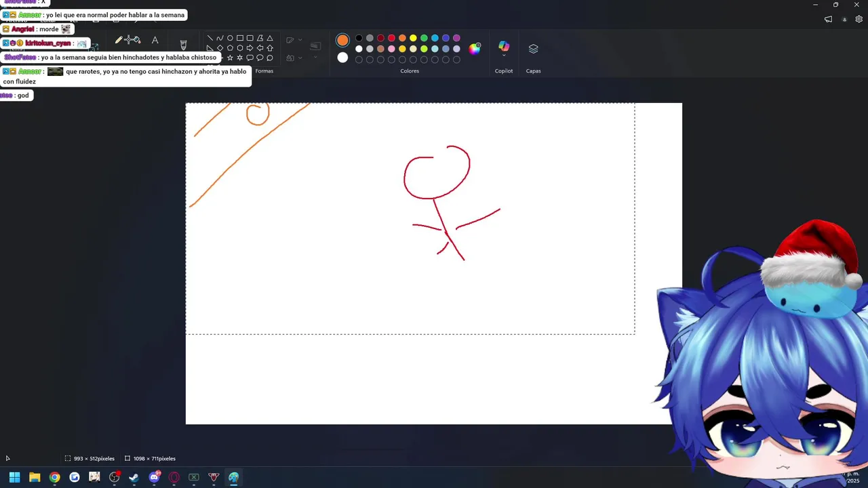
Task: Choose the brown color swatch
Action: [x=380, y=49]
